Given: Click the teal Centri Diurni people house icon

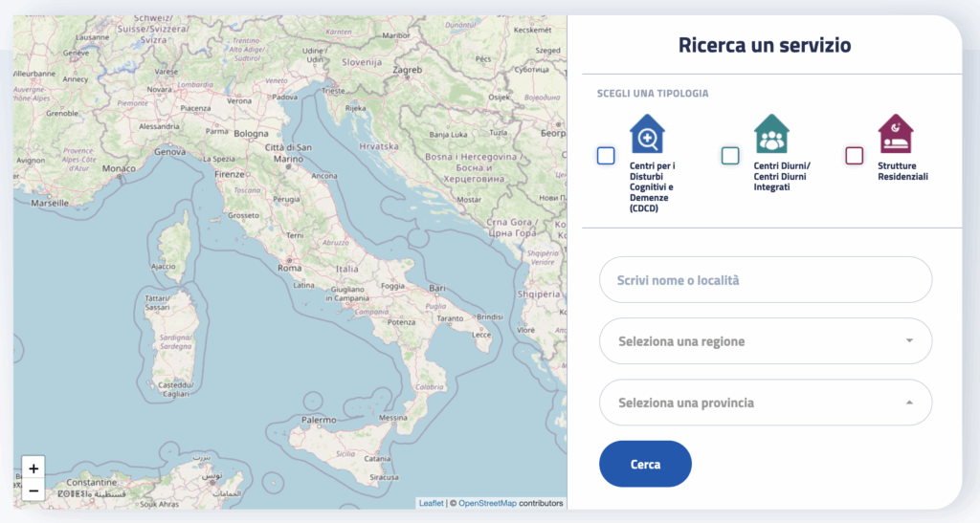Looking at the screenshot, I should (x=772, y=134).
